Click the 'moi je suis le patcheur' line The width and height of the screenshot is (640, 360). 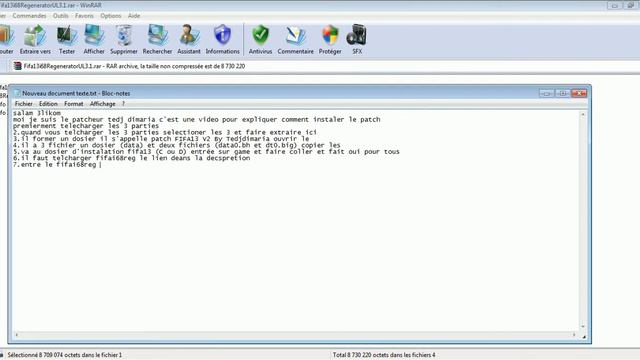(x=197, y=120)
